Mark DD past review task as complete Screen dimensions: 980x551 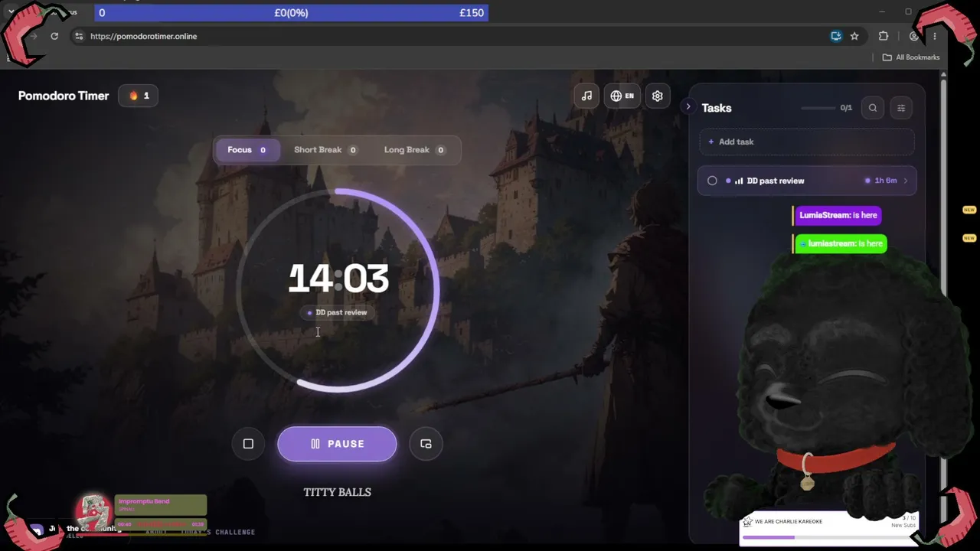coord(712,181)
